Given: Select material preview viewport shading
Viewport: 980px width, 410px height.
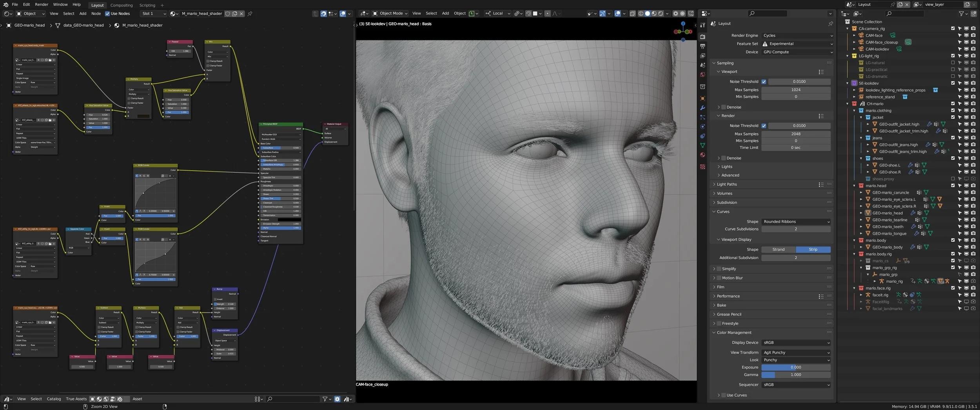Looking at the screenshot, I should click(654, 13).
